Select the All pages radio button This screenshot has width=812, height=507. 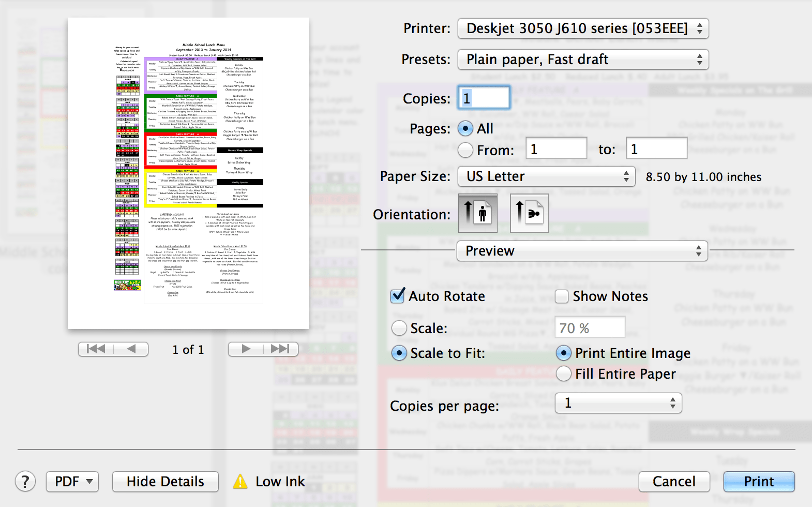(x=465, y=128)
